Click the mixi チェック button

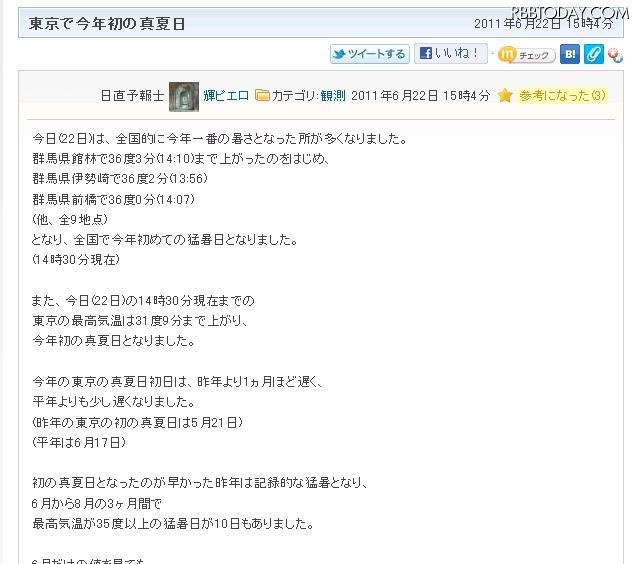tap(526, 55)
